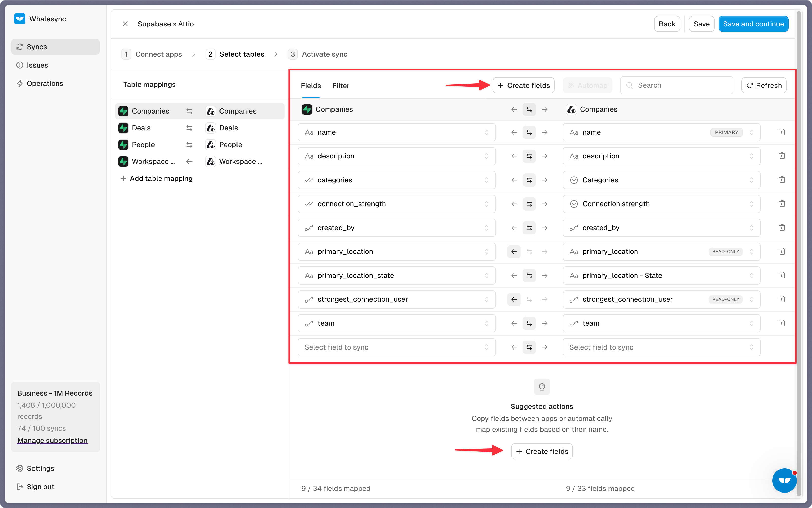Image resolution: width=812 pixels, height=508 pixels.
Task: Open Supabase categories field dropdown
Action: [x=397, y=180]
